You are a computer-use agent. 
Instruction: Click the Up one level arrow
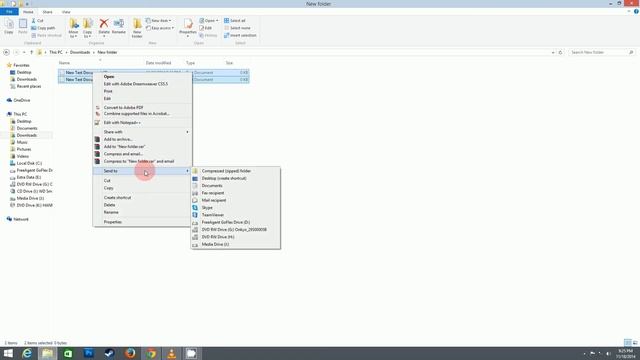[31, 52]
